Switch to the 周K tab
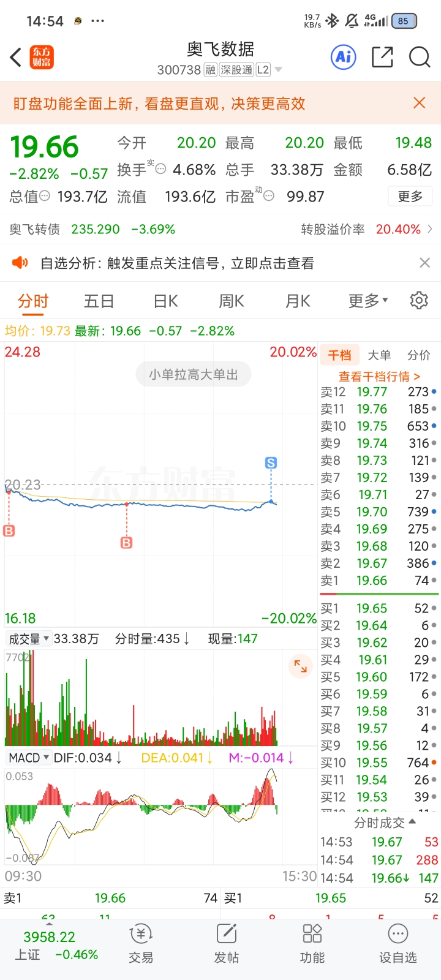 (232, 301)
